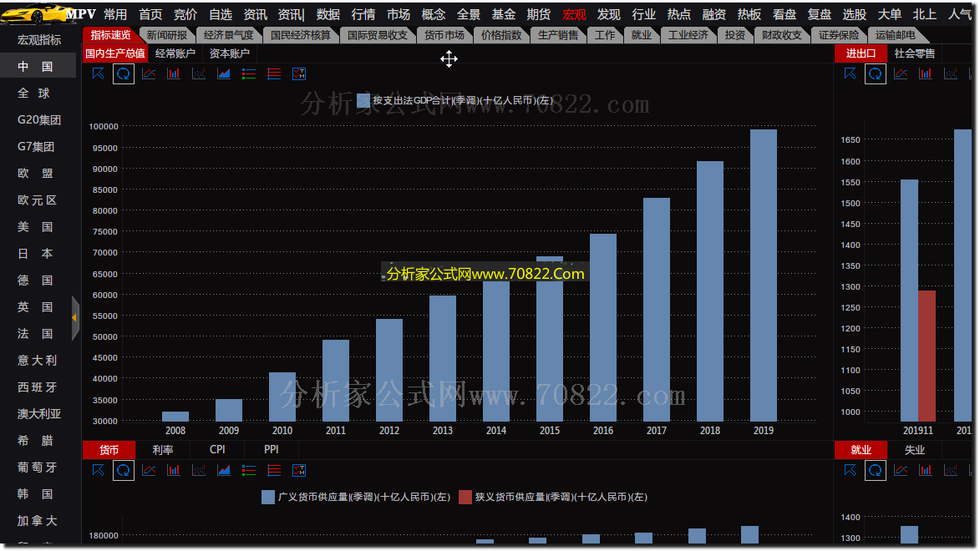Image resolution: width=980 pixels, height=551 pixels.
Task: Click the red gridlines icon in GDP chart toolbar
Action: point(274,73)
